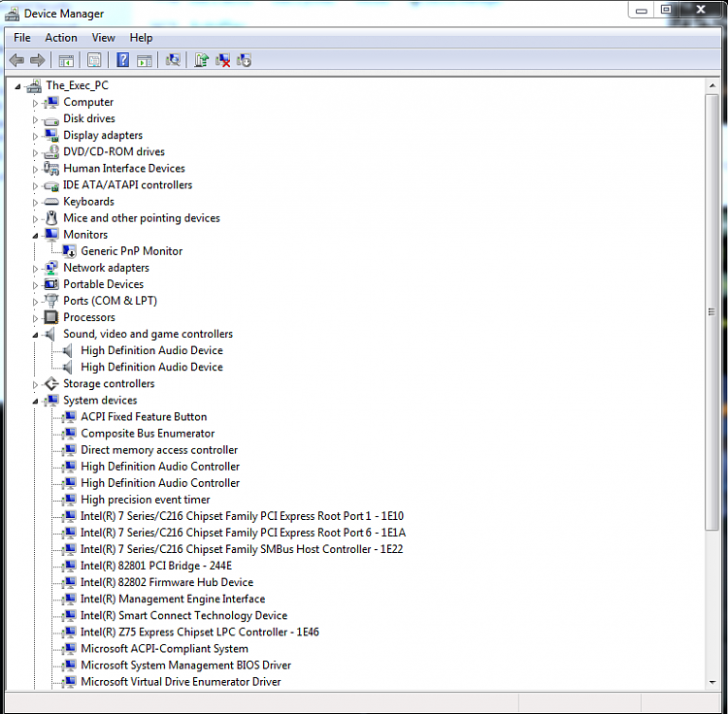Image resolution: width=728 pixels, height=714 pixels.
Task: Collapse the The_Exec_PC root node
Action: tap(17, 86)
